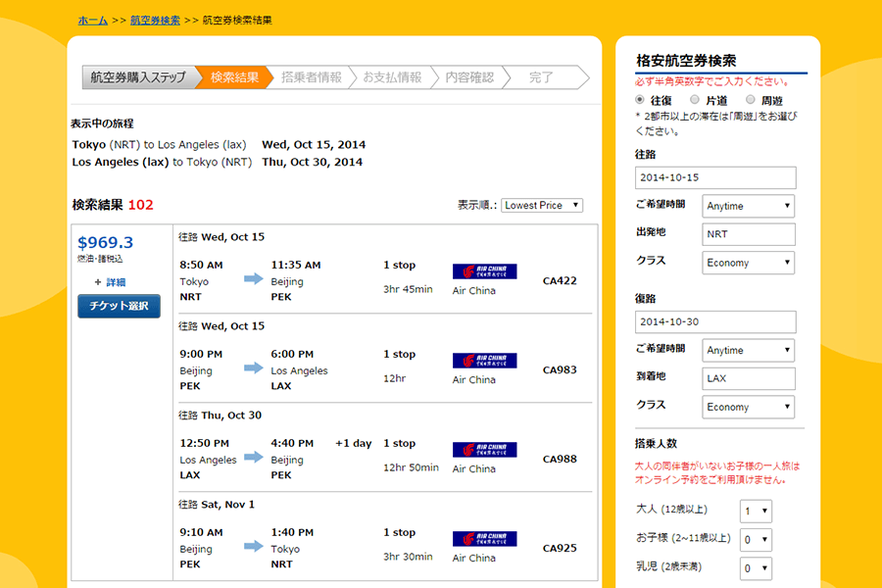This screenshot has width=882, height=588.
Task: Click the 復路 date field 2014-10-30
Action: click(x=715, y=321)
